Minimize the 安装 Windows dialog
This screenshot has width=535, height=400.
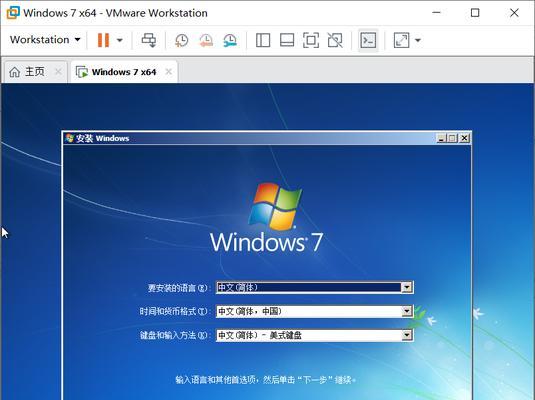pos(442,138)
